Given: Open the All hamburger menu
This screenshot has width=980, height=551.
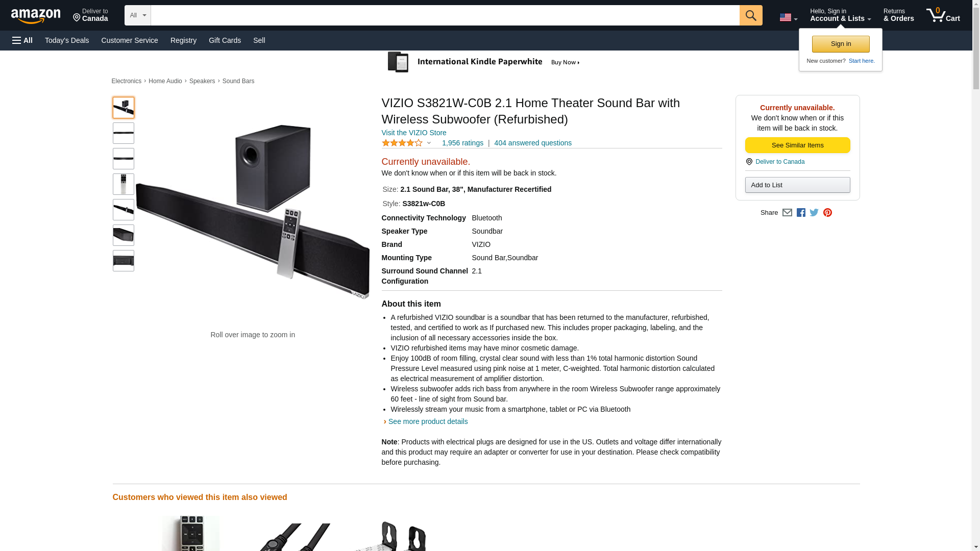Looking at the screenshot, I should point(22,40).
